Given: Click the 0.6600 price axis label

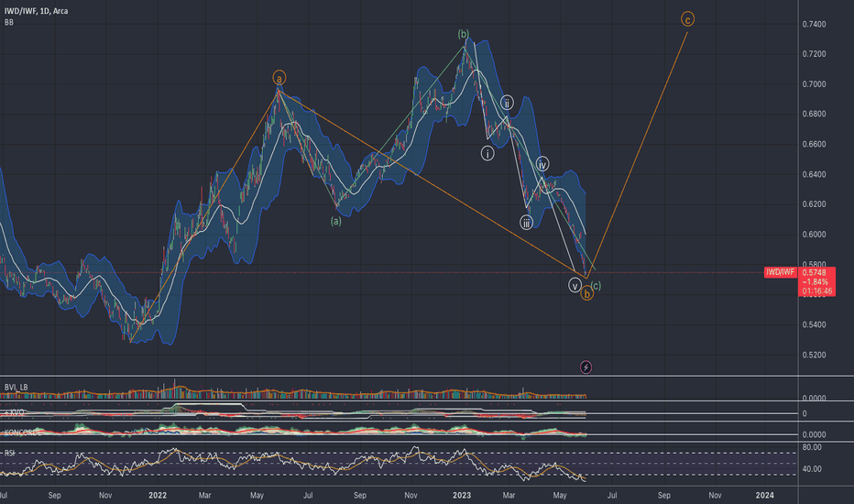Looking at the screenshot, I should [814, 145].
